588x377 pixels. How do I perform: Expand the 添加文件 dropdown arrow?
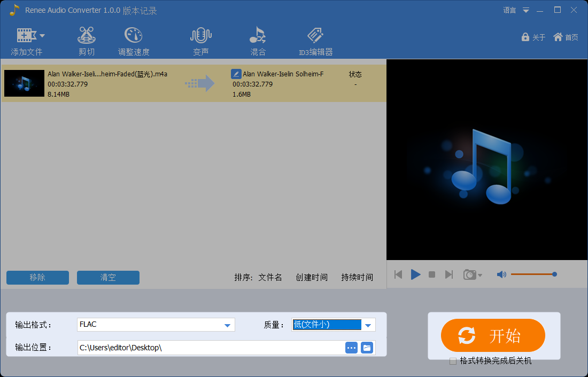(42, 36)
